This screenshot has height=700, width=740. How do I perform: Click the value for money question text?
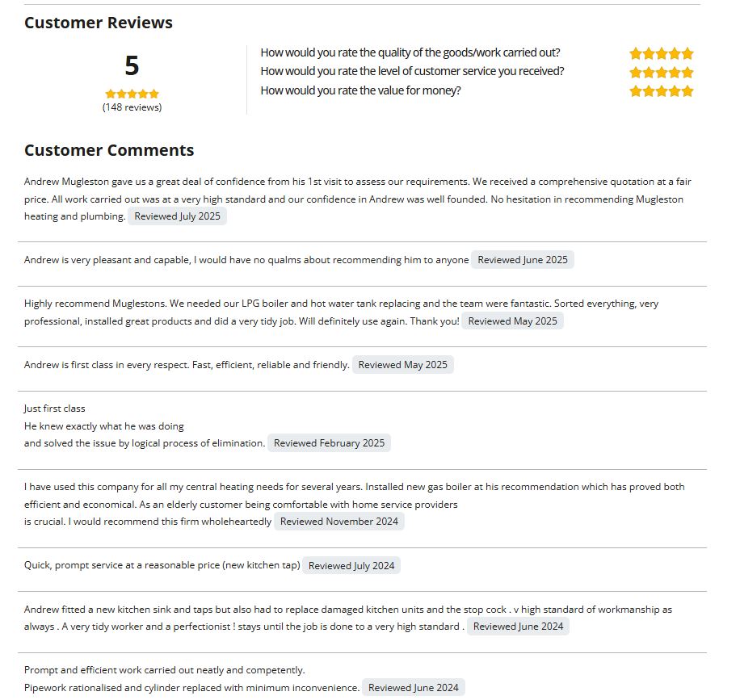[x=360, y=90]
